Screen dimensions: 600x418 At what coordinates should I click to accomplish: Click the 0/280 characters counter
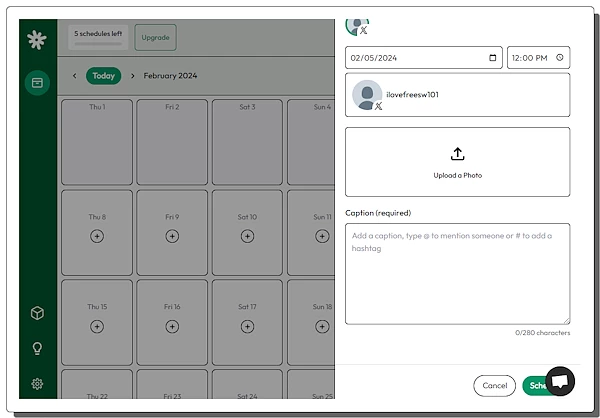point(542,333)
